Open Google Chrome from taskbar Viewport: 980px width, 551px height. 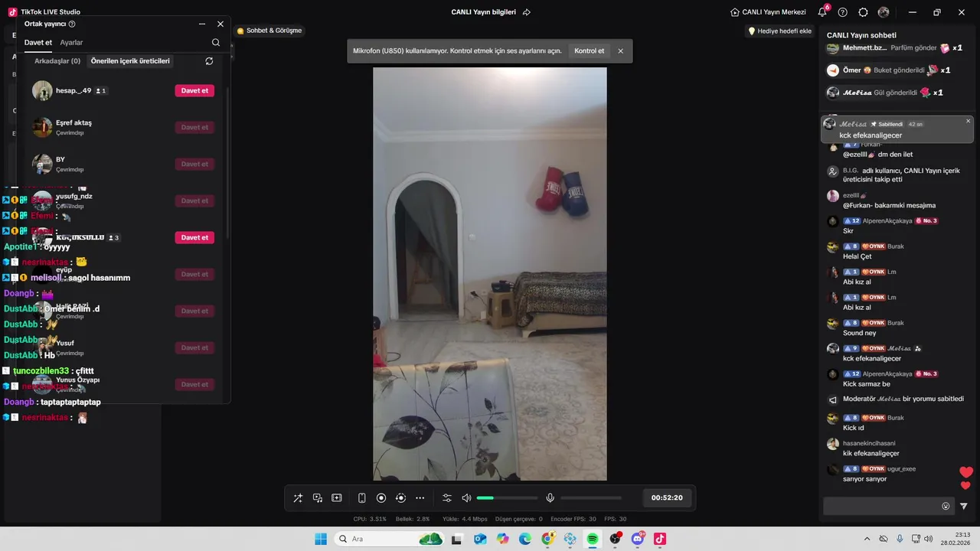tap(548, 539)
